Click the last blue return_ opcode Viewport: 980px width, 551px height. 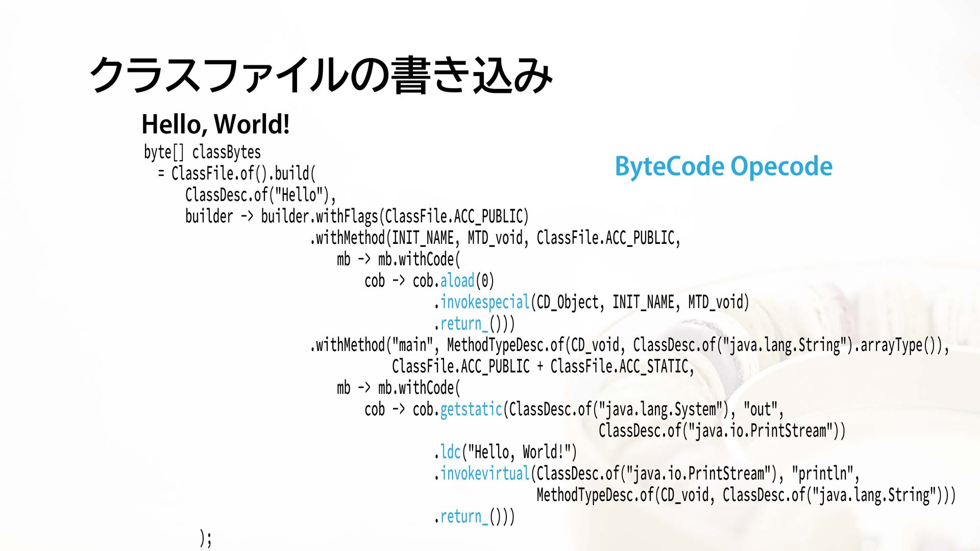[463, 516]
